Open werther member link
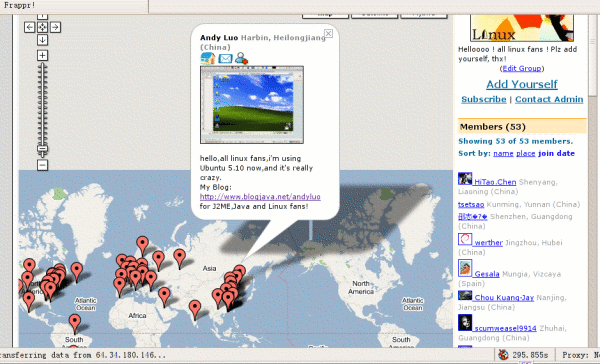This screenshot has height=364, width=600. click(x=488, y=243)
